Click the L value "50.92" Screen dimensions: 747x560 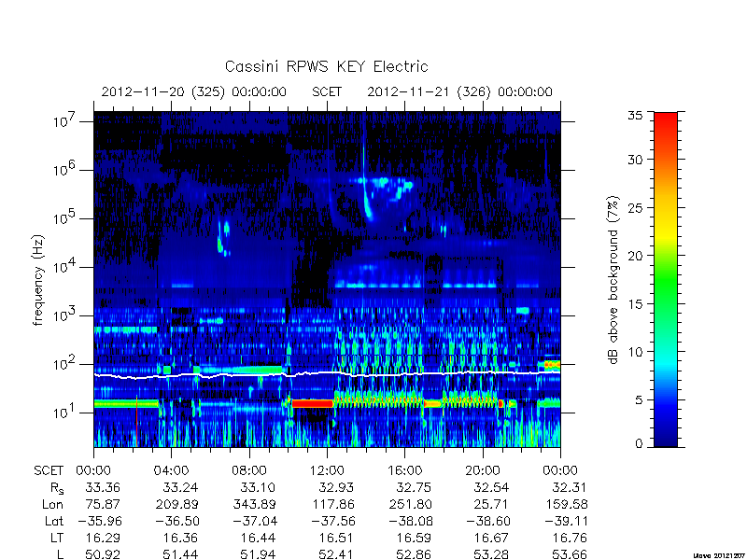click(x=103, y=554)
